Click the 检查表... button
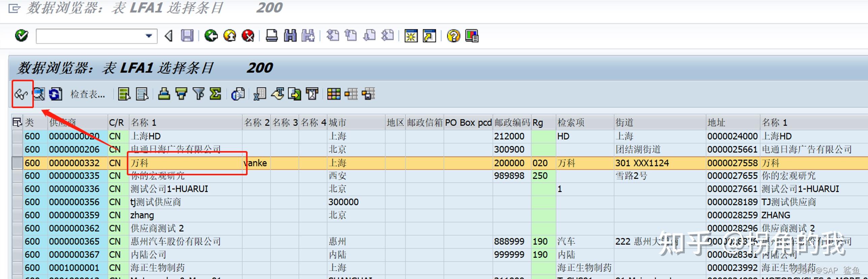 88,94
